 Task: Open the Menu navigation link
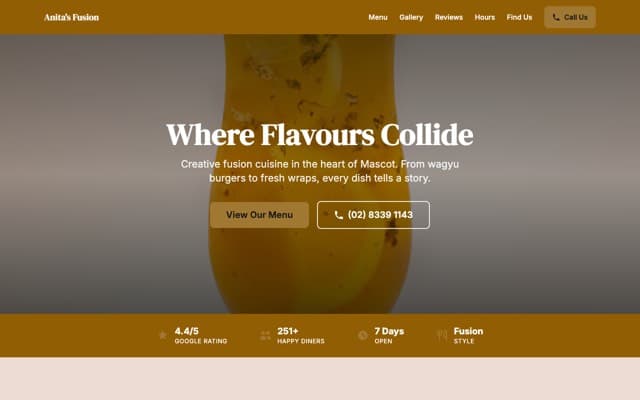click(378, 17)
